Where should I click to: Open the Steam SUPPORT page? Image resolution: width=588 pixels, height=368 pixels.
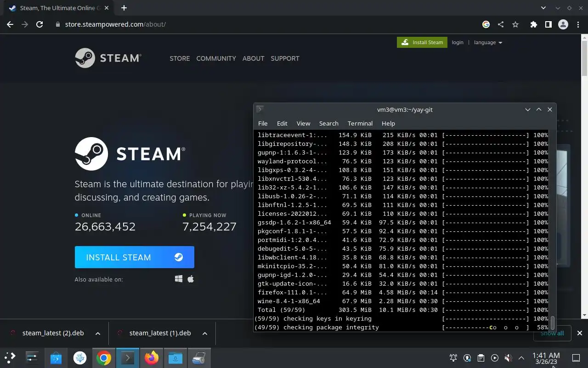(x=285, y=58)
